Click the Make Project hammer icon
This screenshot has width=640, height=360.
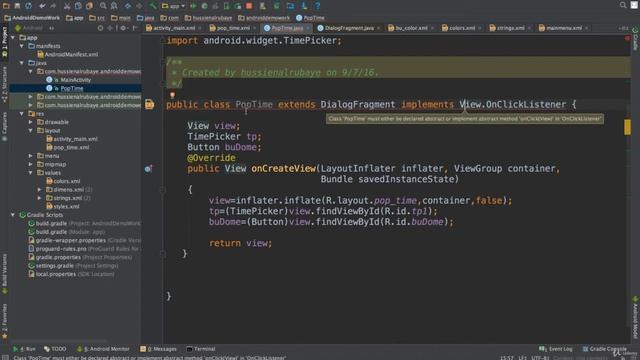tap(153, 6)
